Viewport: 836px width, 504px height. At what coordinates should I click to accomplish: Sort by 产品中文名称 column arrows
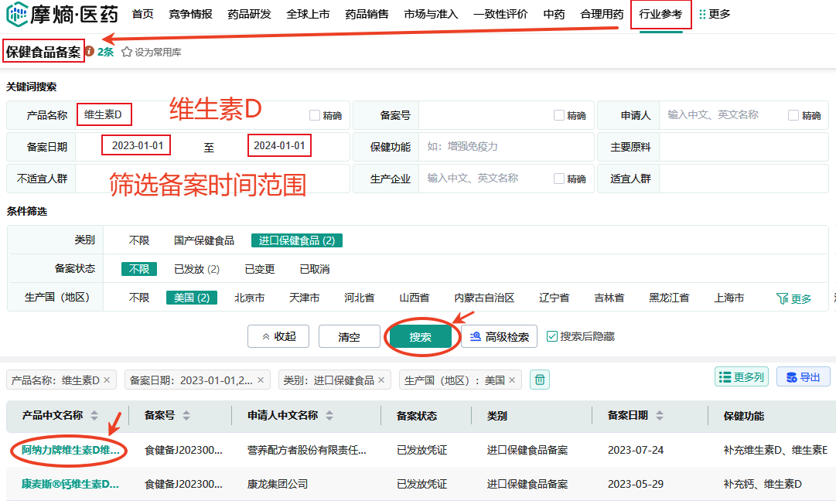click(x=94, y=416)
